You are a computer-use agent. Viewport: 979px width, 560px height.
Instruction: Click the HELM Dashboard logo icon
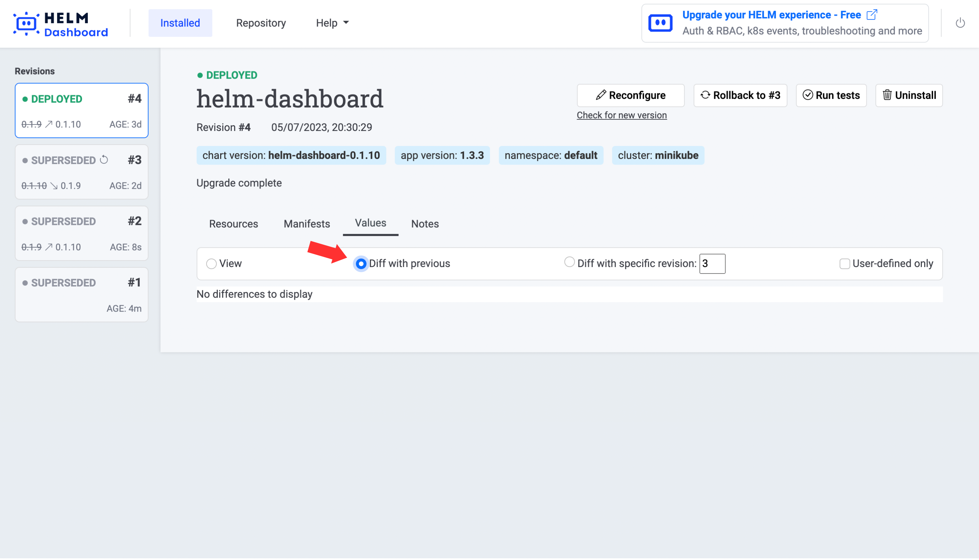[26, 23]
